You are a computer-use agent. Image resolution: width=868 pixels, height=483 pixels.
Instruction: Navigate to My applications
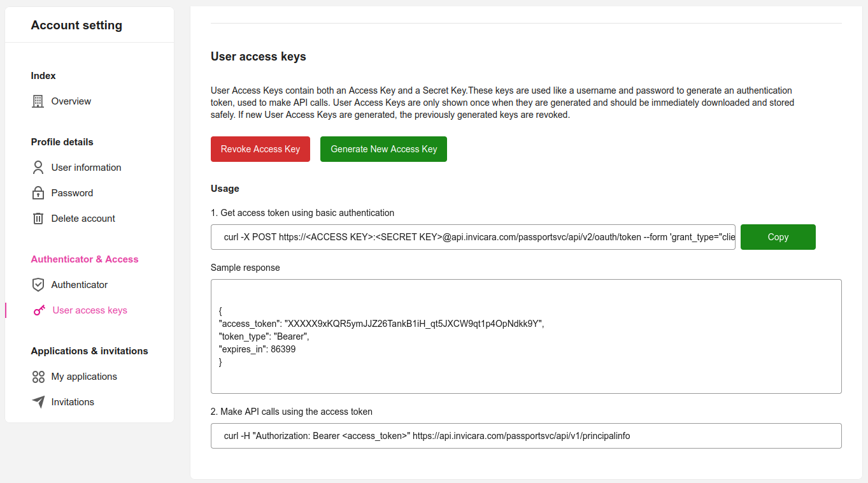click(x=84, y=377)
